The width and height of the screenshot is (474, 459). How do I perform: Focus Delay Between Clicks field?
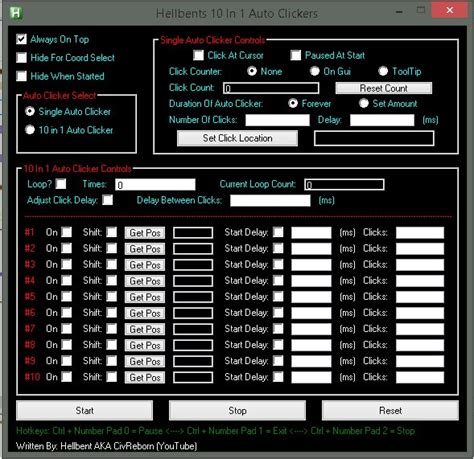tap(270, 201)
